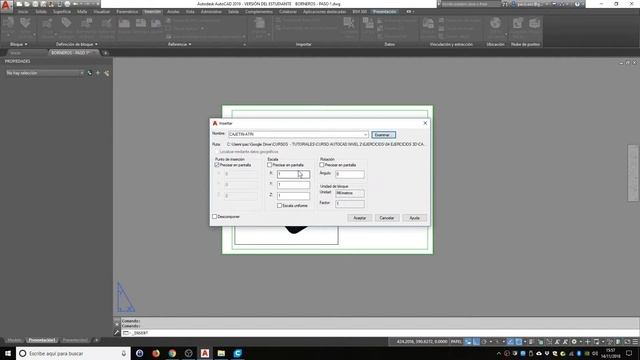Click the X scale input field
The image size is (640, 360).
coord(293,174)
